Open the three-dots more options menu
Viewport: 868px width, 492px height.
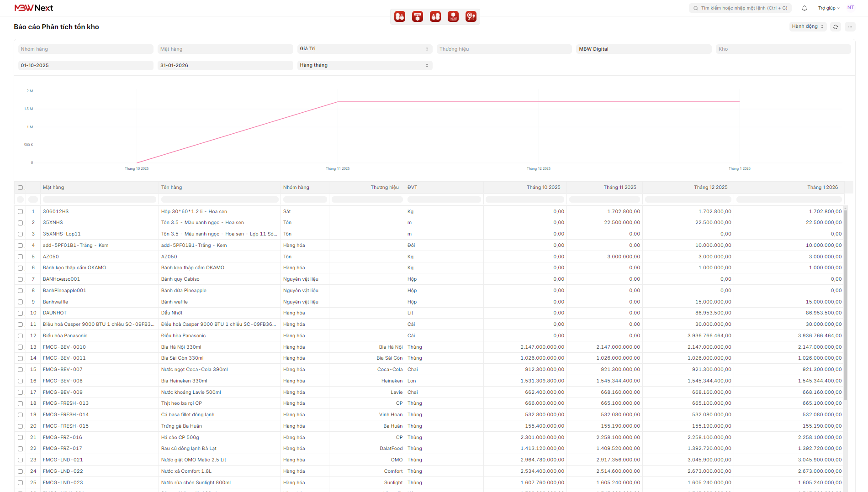[850, 27]
